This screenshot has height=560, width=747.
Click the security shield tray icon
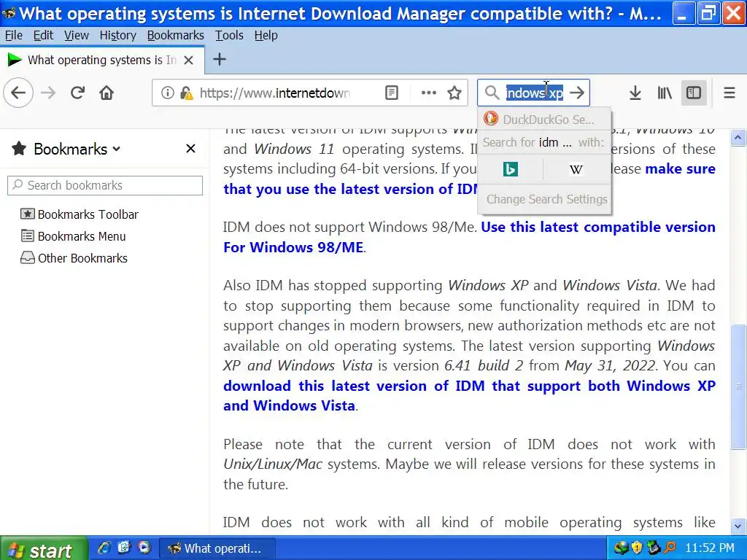coord(637,548)
